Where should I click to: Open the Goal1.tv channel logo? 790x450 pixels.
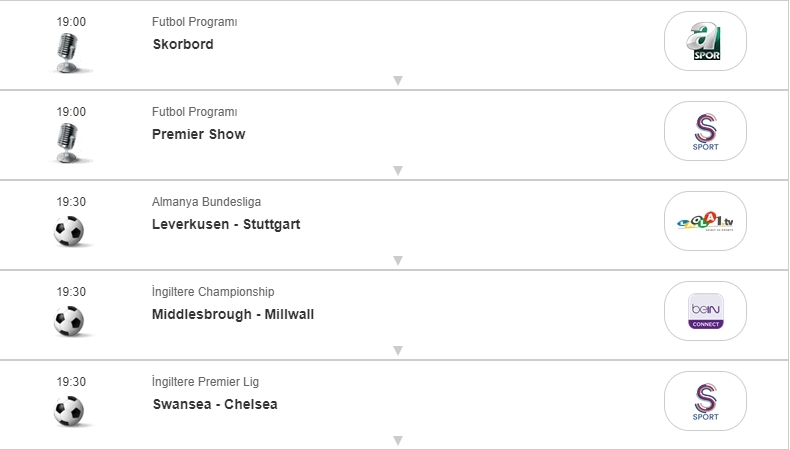click(x=705, y=221)
